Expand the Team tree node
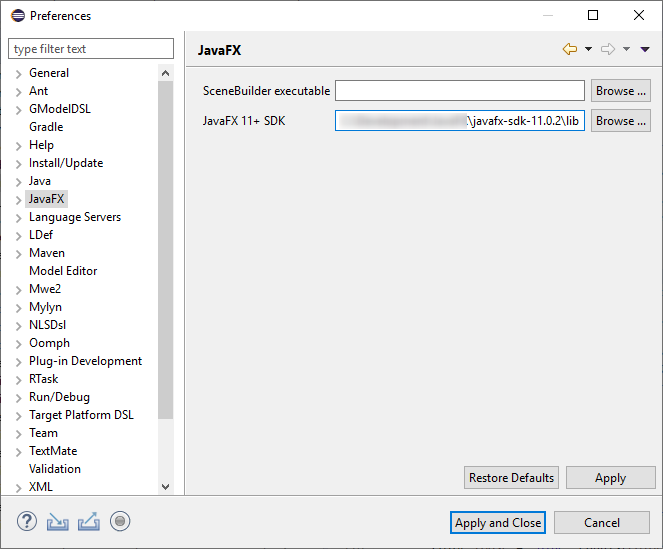663x549 pixels. point(18,434)
